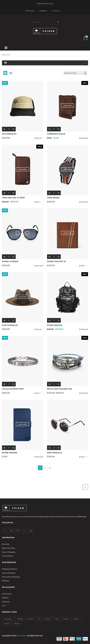Switch to grid view layout

pyautogui.click(x=5, y=73)
